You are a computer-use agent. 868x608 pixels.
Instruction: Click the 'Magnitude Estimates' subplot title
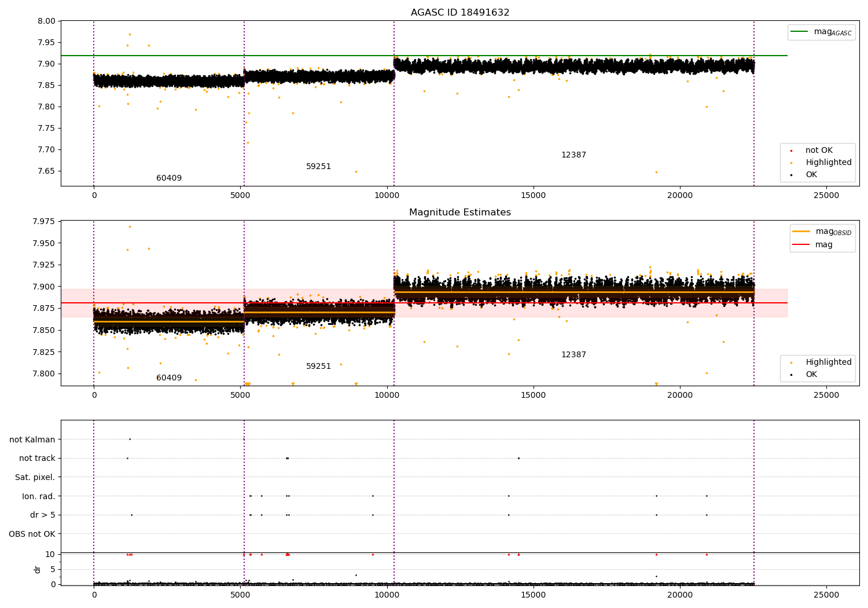point(460,213)
